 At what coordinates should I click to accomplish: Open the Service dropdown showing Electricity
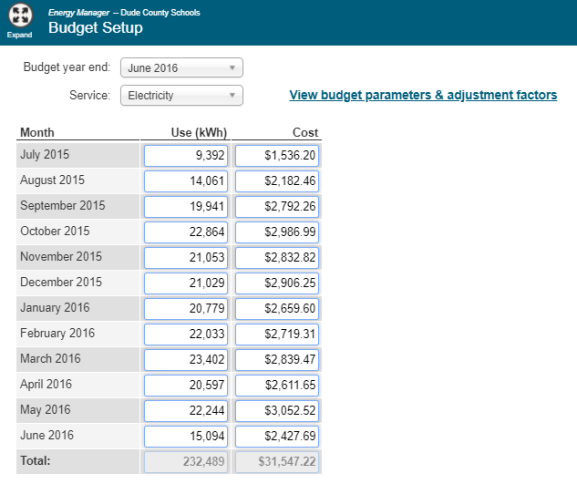click(181, 95)
